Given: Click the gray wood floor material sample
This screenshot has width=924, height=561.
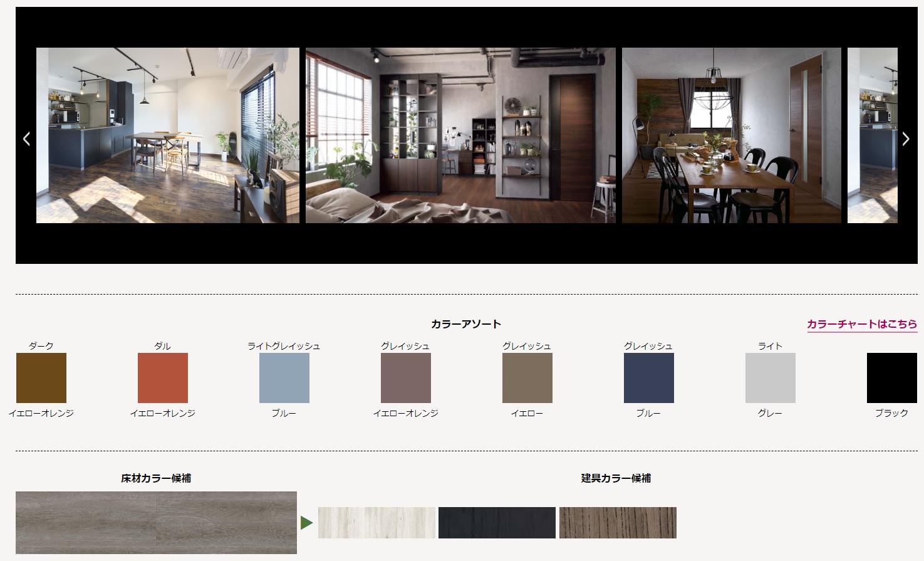Looking at the screenshot, I should [x=156, y=523].
